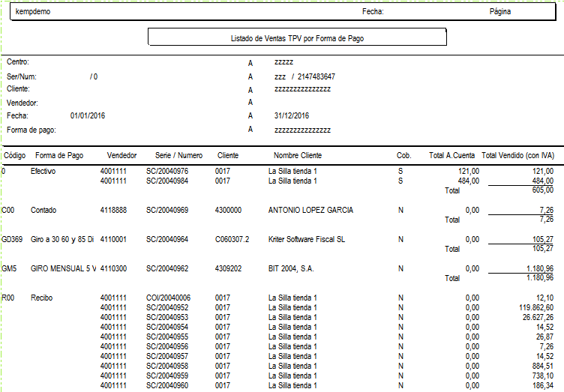
Task: Click the 'Total A.Cuenta' column header
Action: point(451,156)
